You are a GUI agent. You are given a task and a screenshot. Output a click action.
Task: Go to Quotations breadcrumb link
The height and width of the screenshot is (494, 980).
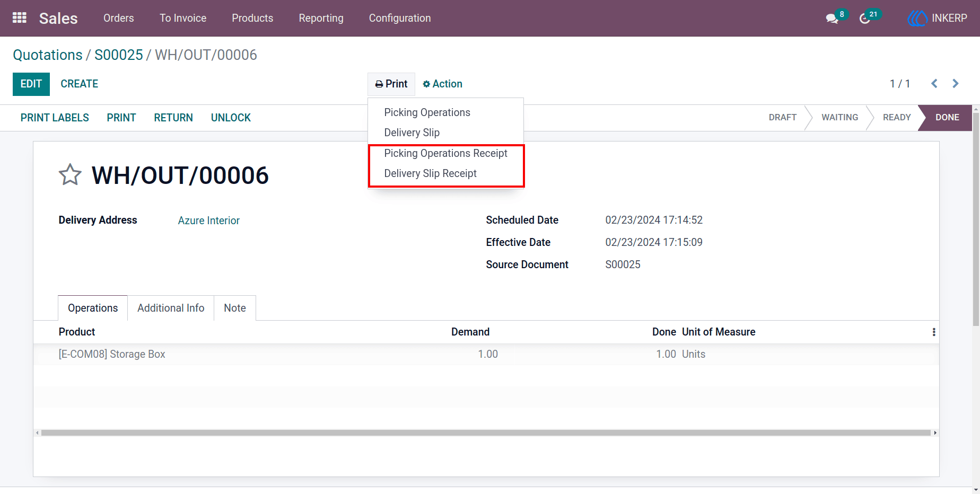click(x=48, y=55)
